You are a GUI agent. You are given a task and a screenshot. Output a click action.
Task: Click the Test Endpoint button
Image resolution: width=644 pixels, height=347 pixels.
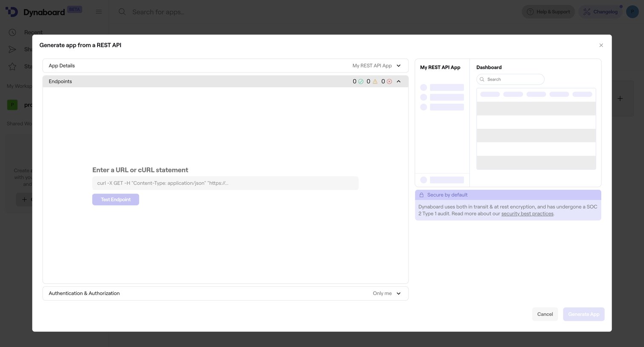click(115, 200)
